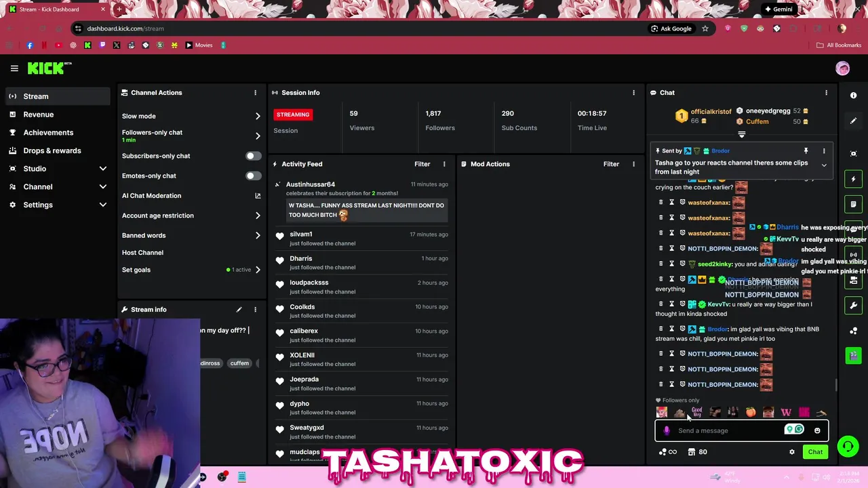Image resolution: width=868 pixels, height=488 pixels.
Task: Click the green headset support button
Action: pyautogui.click(x=847, y=446)
